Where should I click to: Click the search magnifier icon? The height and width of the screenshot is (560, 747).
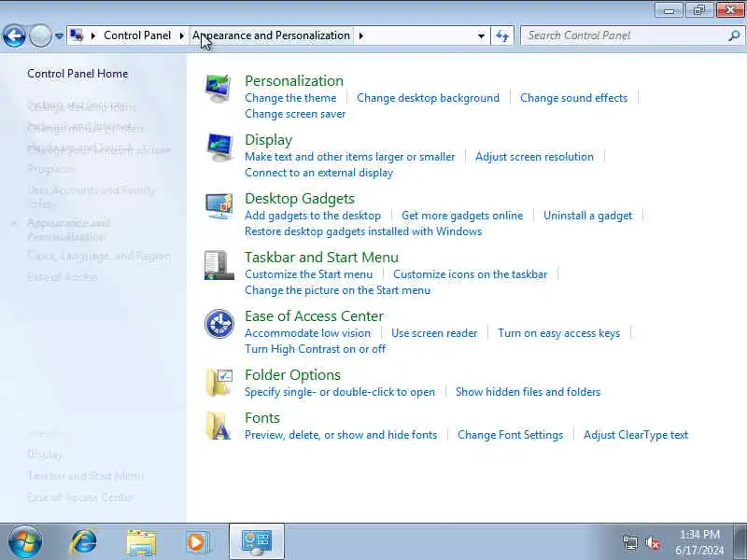tap(734, 35)
